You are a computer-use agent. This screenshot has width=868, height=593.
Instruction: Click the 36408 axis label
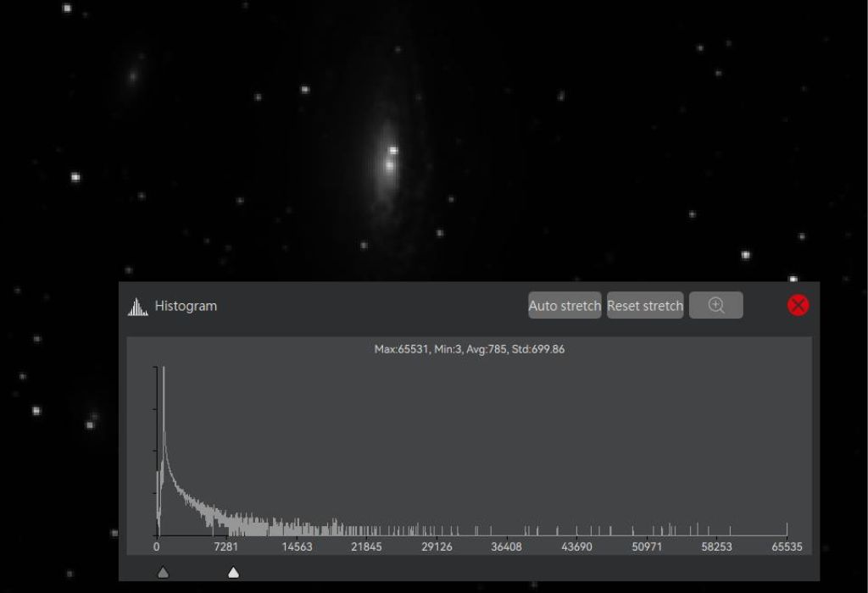pos(506,547)
